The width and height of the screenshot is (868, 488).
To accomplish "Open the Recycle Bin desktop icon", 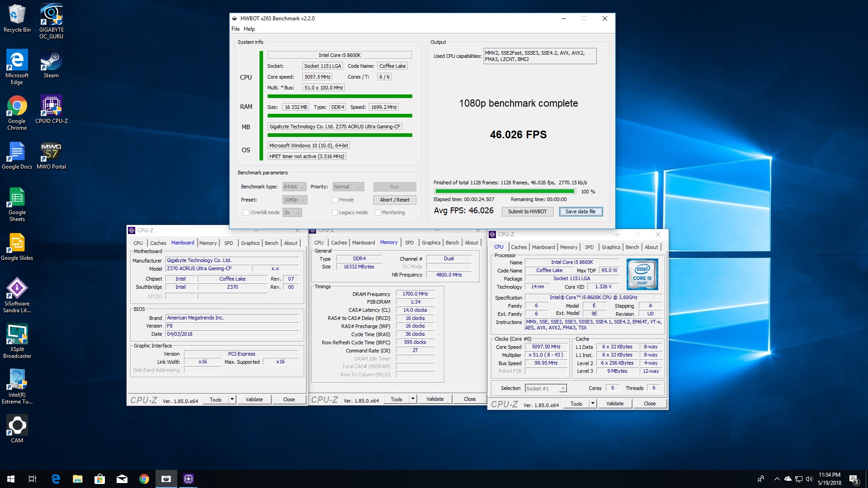I will pyautogui.click(x=17, y=18).
